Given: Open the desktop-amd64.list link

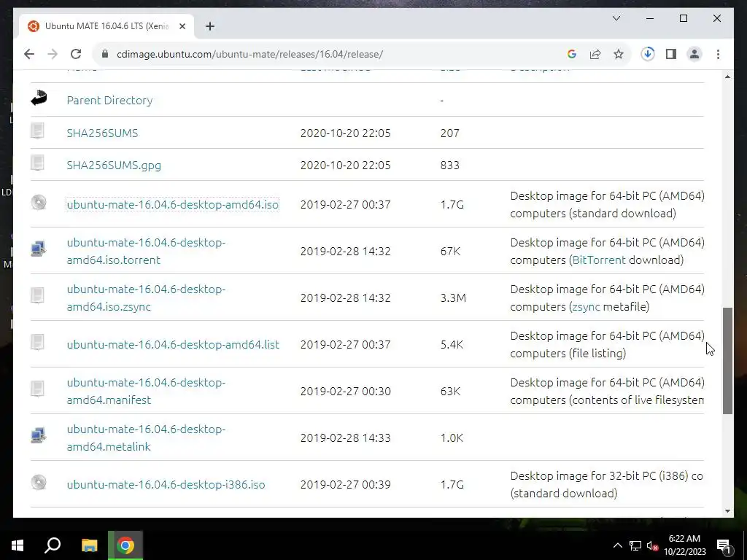Looking at the screenshot, I should point(173,344).
